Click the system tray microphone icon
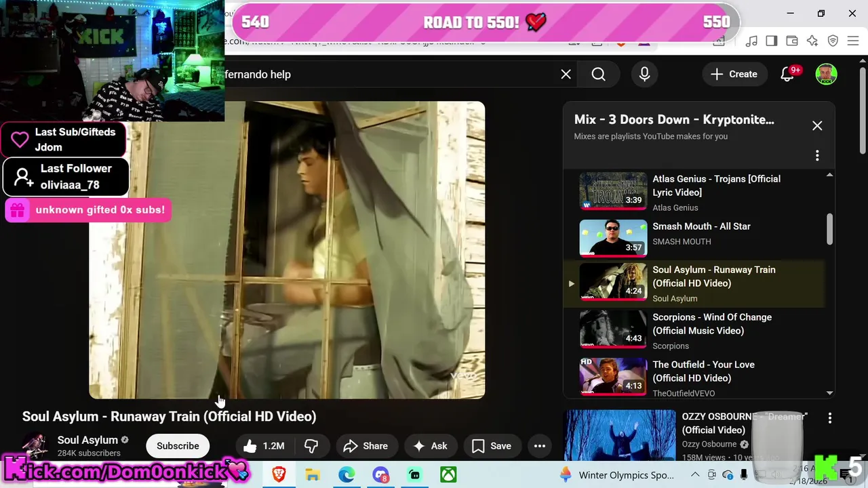 [744, 474]
